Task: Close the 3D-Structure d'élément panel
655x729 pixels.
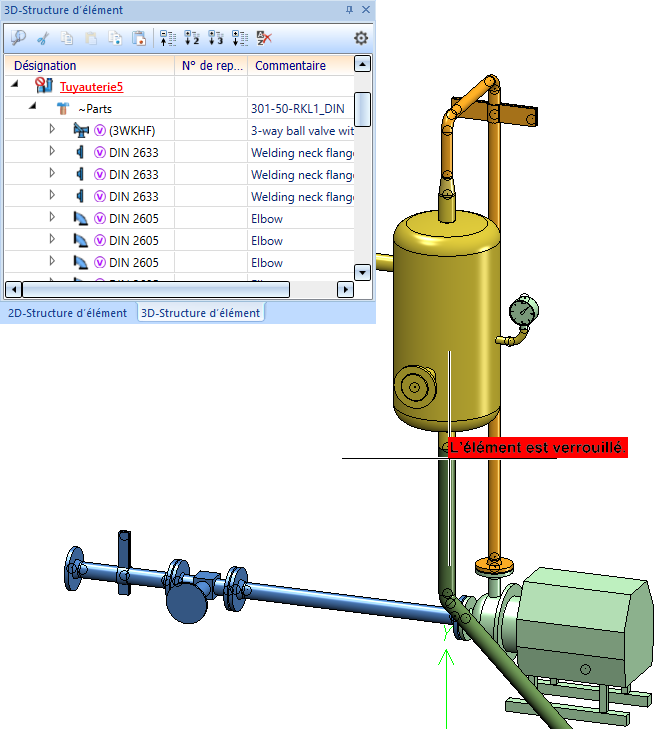Action: point(366,9)
